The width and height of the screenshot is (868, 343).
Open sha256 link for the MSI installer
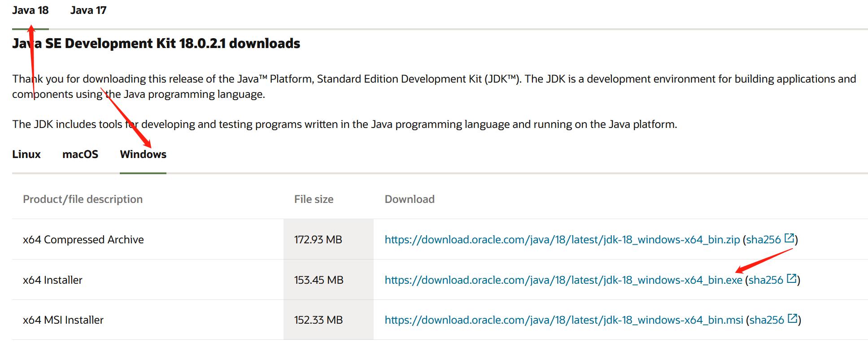pos(767,320)
